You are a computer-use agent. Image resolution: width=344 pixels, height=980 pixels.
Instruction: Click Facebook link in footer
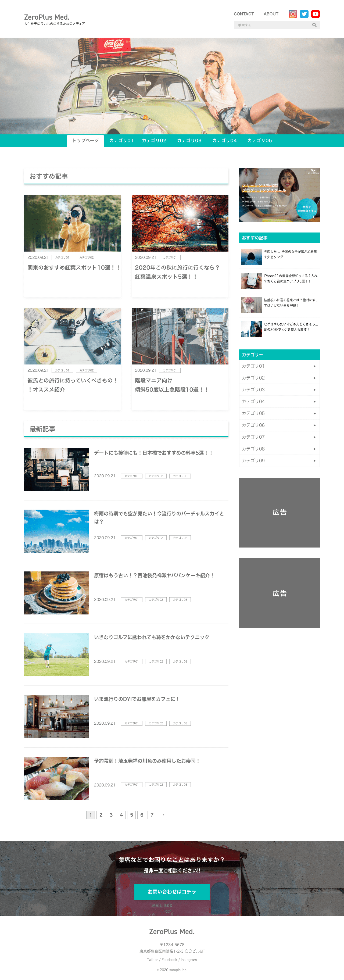(x=169, y=960)
